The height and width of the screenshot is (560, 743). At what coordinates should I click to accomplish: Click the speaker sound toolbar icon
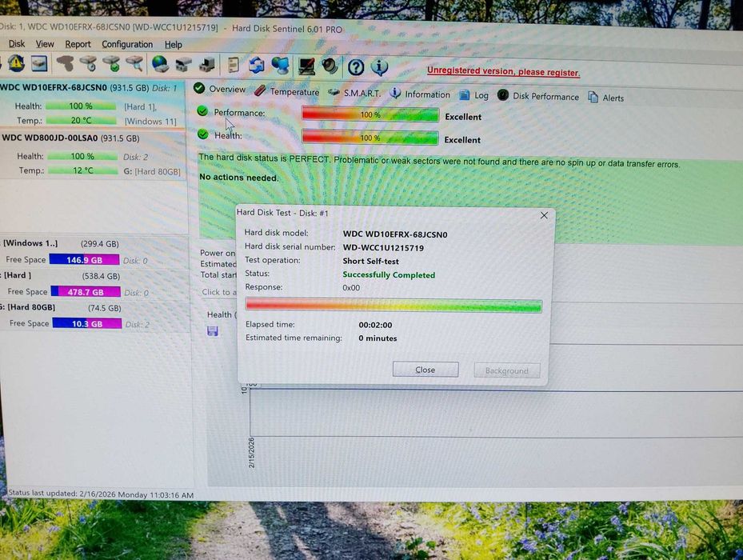pyautogui.click(x=330, y=66)
